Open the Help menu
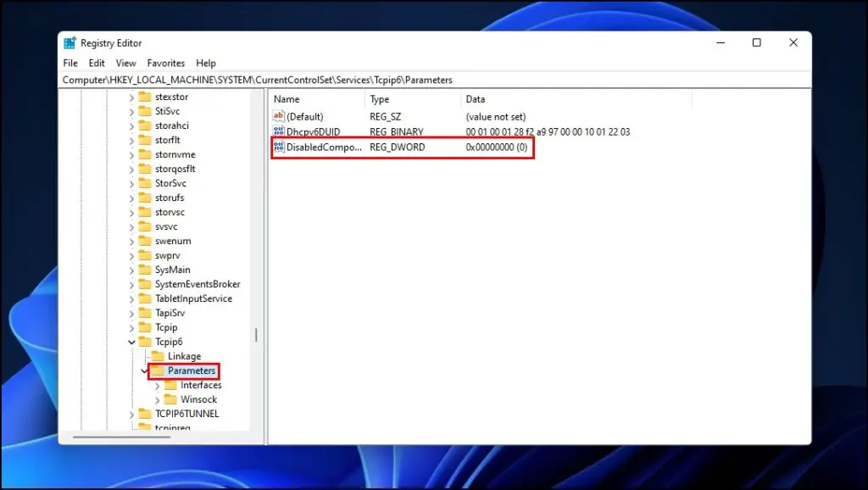The width and height of the screenshot is (868, 490). (x=206, y=63)
